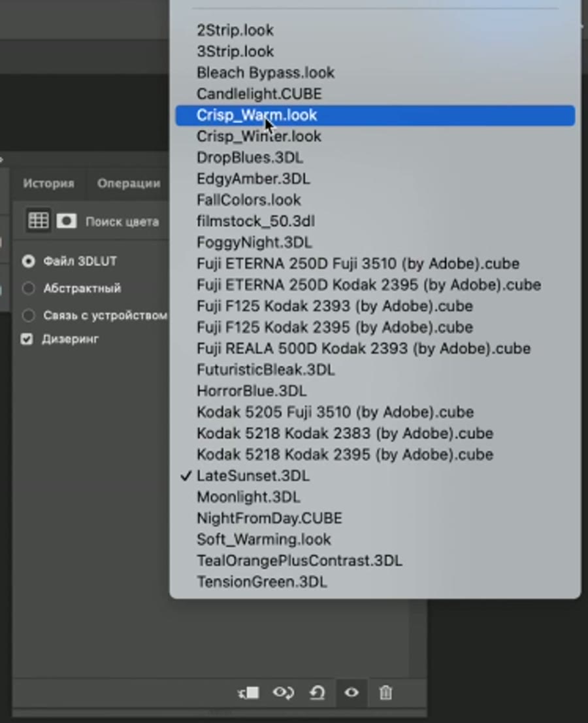The height and width of the screenshot is (723, 588).
Task: Choose Fuji ETERNA 250D Kodak 2395 cube
Action: [x=375, y=285]
